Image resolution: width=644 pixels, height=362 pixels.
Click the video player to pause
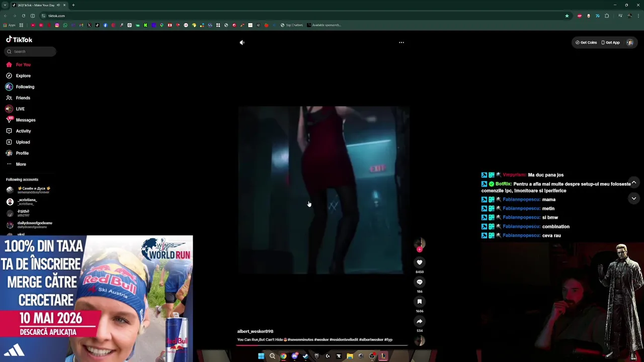[323, 190]
